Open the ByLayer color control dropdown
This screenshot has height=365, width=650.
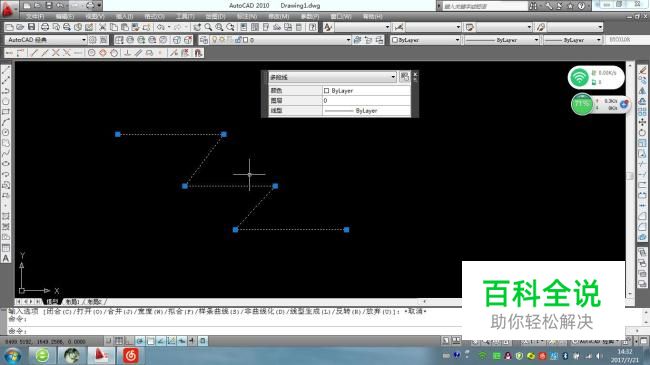425,40
